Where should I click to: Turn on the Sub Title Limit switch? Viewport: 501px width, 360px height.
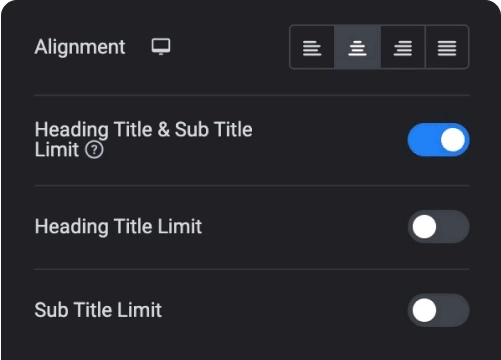pyautogui.click(x=438, y=310)
